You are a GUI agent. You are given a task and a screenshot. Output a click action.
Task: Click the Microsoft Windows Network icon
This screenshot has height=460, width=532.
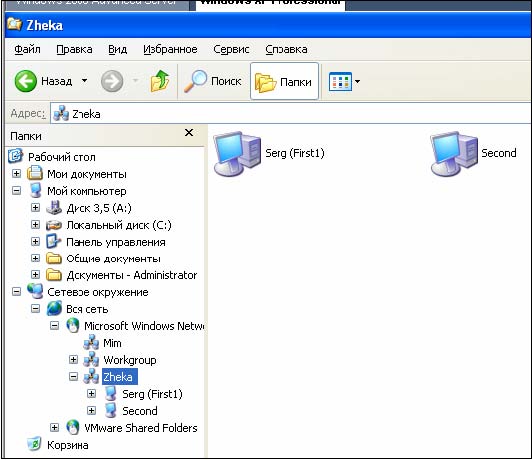pos(73,326)
